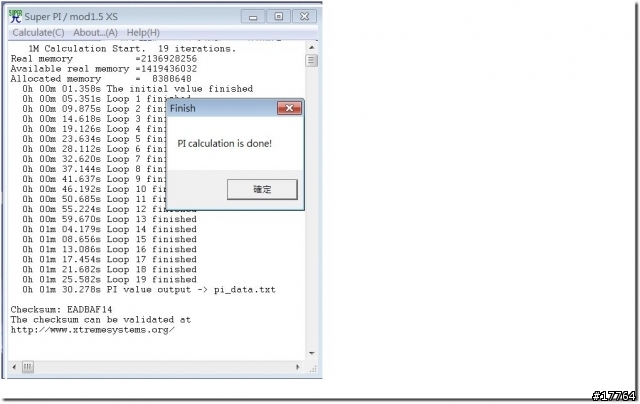Open the Calculate(C) menu
Viewport: 640px width, 404px height.
[38, 33]
